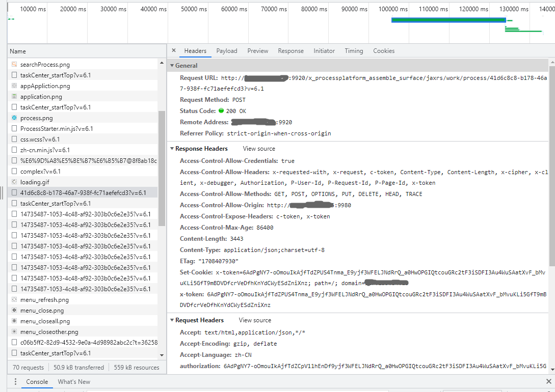Open the console drawer three-dot menu
The image size is (555, 392).
tap(15, 382)
